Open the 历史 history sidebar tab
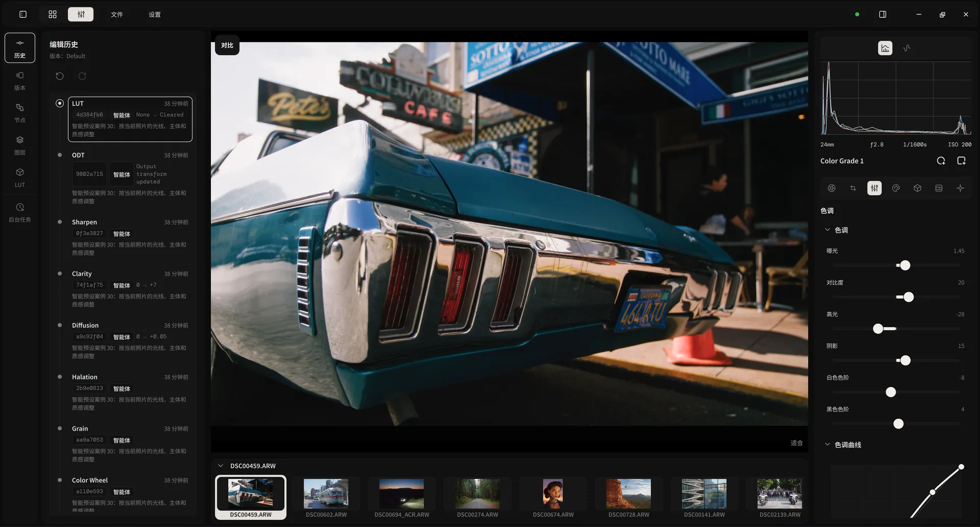 [x=20, y=48]
